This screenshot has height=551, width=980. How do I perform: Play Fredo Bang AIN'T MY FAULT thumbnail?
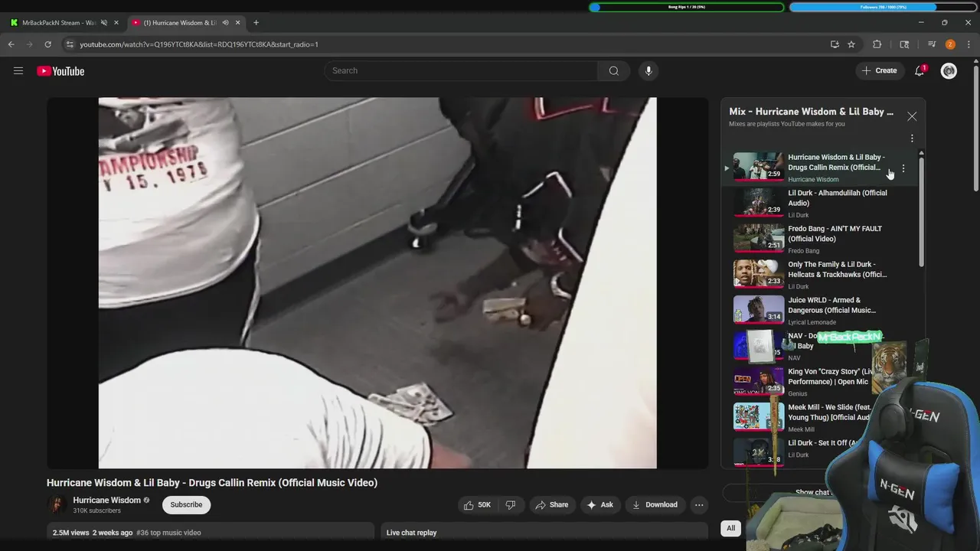[x=758, y=239]
